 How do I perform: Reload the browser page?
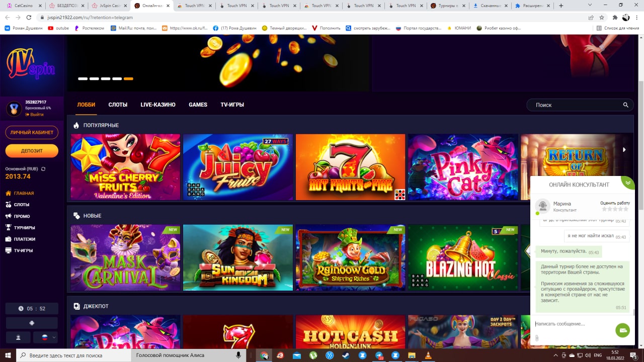(28, 17)
